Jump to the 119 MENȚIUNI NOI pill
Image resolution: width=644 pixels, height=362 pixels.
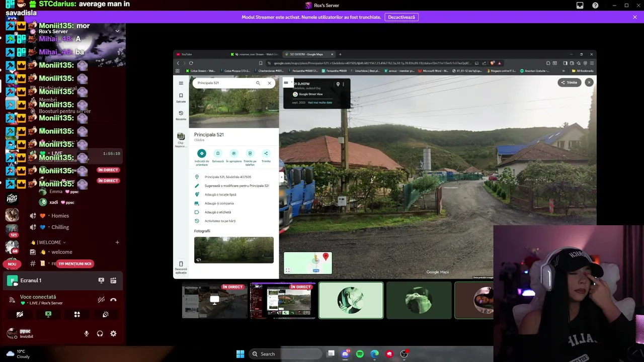pos(74,263)
